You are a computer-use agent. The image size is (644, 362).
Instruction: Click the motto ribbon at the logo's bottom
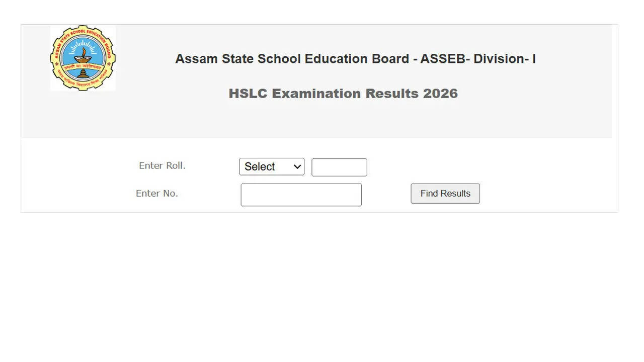[83, 66]
